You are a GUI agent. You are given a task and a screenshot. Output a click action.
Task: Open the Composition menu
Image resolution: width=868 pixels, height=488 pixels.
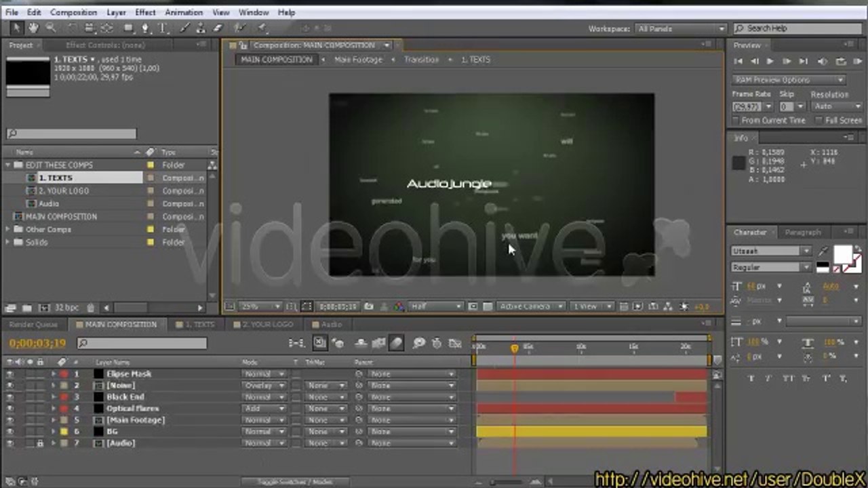(73, 12)
